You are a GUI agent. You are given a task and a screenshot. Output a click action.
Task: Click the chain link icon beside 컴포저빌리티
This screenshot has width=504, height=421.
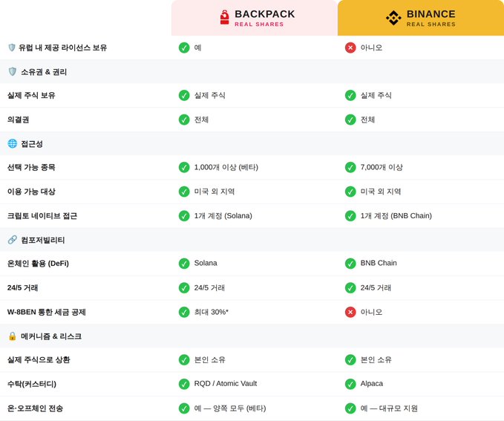[12, 240]
